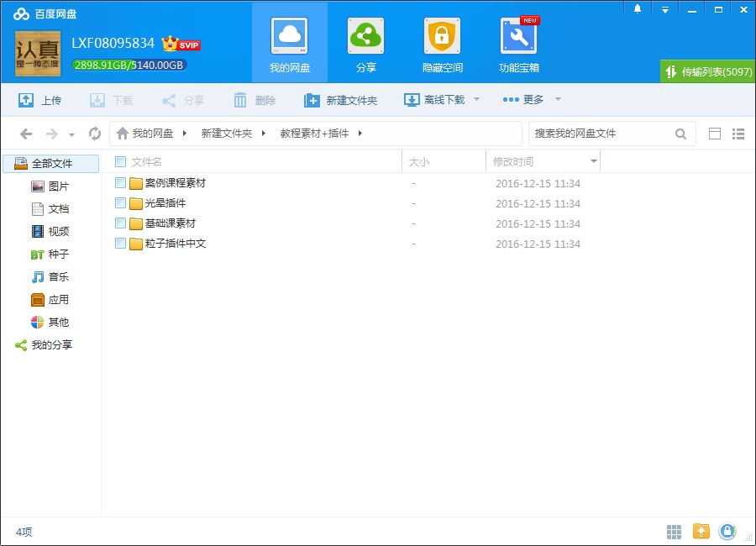
Task: Expand the 更多 dropdown arrow
Action: point(558,99)
